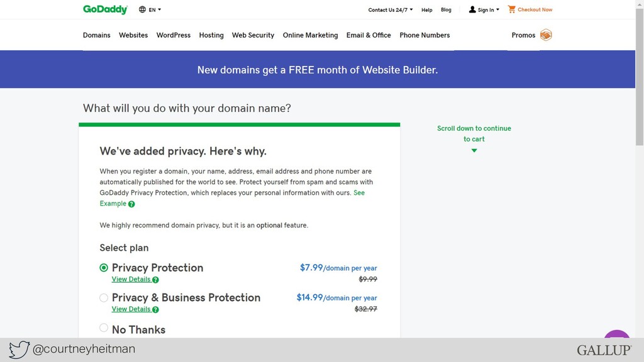The width and height of the screenshot is (644, 362).
Task: Expand the Sign In dropdown arrow
Action: pos(498,9)
